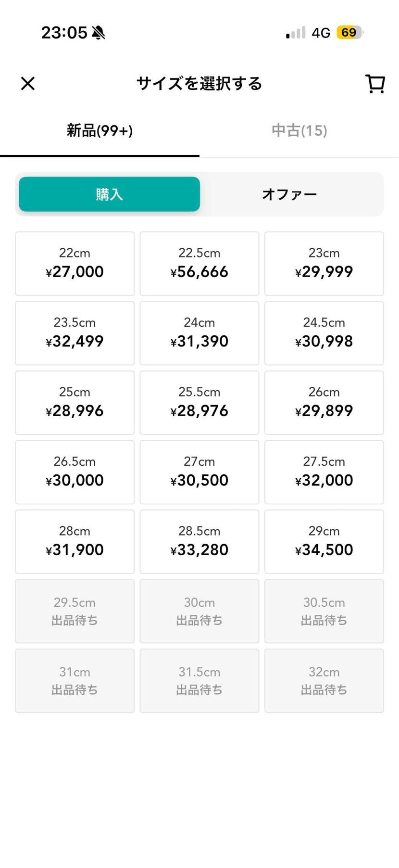Select the 購入 purchase mode

tap(110, 194)
